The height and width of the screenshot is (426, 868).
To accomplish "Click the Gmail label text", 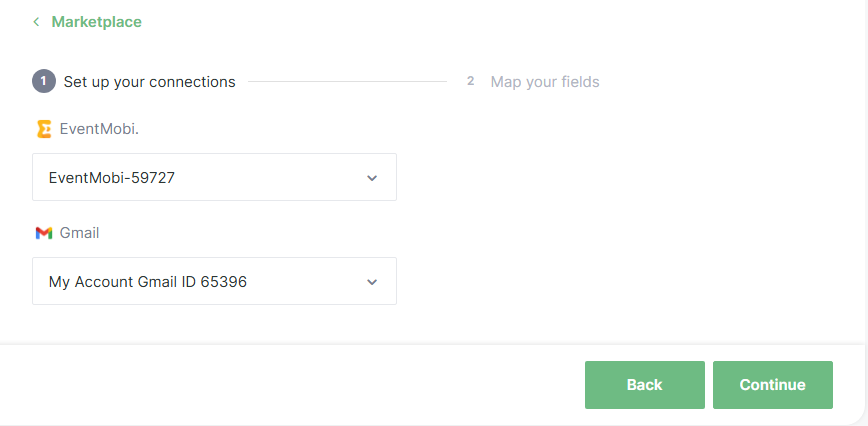I will click(80, 233).
